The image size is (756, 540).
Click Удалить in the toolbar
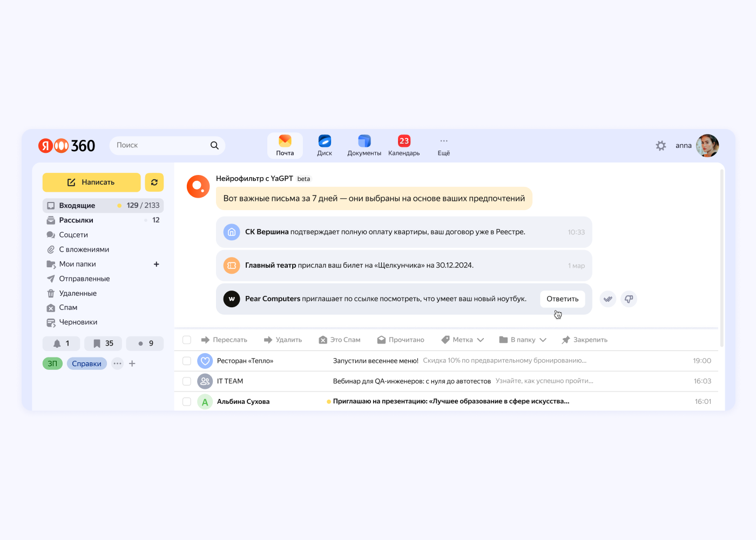[x=283, y=340]
